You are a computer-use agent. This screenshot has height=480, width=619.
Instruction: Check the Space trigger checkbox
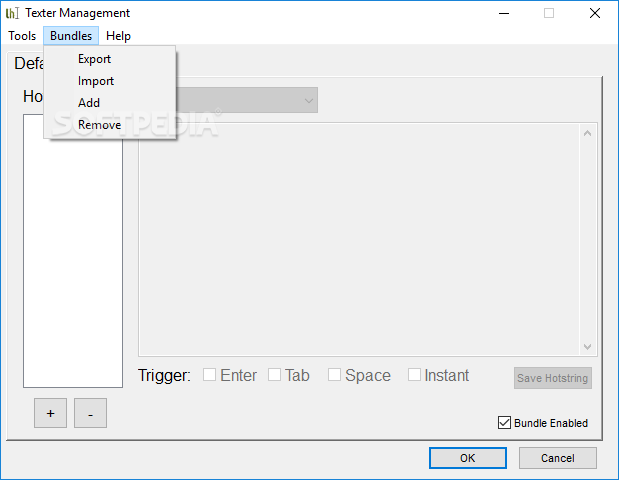tap(334, 375)
